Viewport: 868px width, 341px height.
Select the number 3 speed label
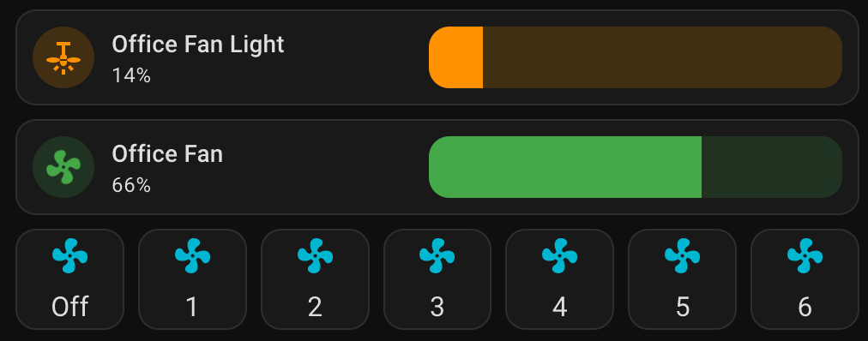[x=437, y=307]
